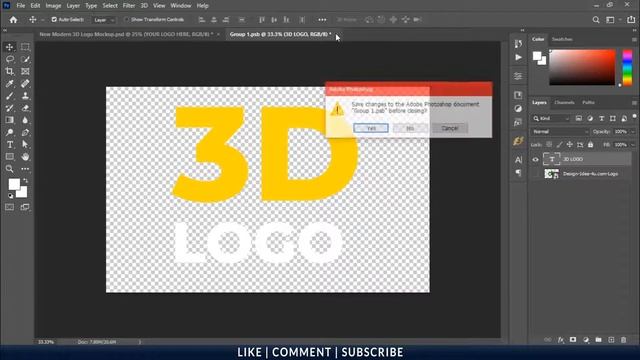Expand the Fill slider arrow
This screenshot has width=640, height=360.
(x=633, y=145)
